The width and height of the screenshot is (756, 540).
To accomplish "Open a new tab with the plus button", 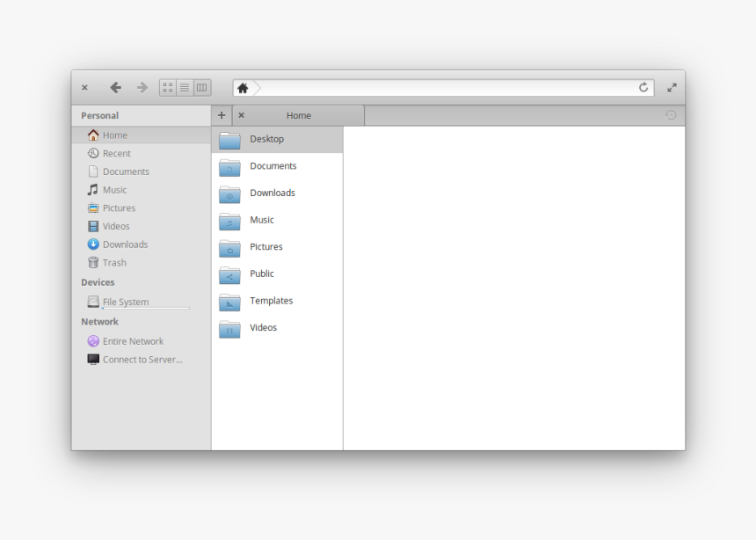I will (222, 115).
